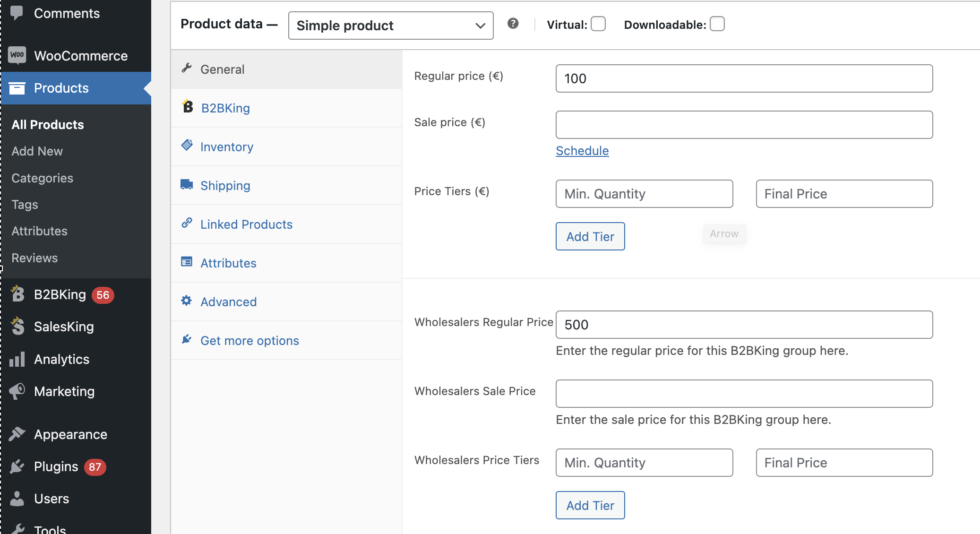
Task: Click the Shipping truck icon
Action: (x=187, y=184)
